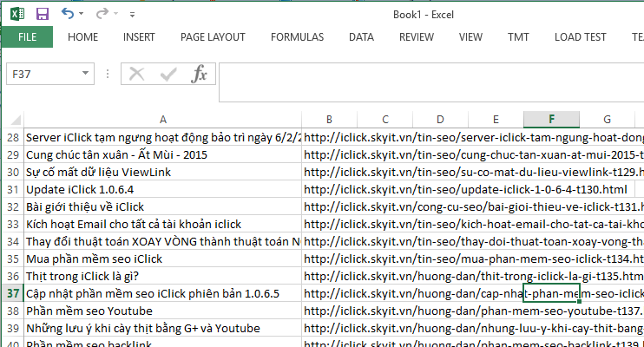Click cell 'Mua phần mềm seo iClick'

[162, 259]
